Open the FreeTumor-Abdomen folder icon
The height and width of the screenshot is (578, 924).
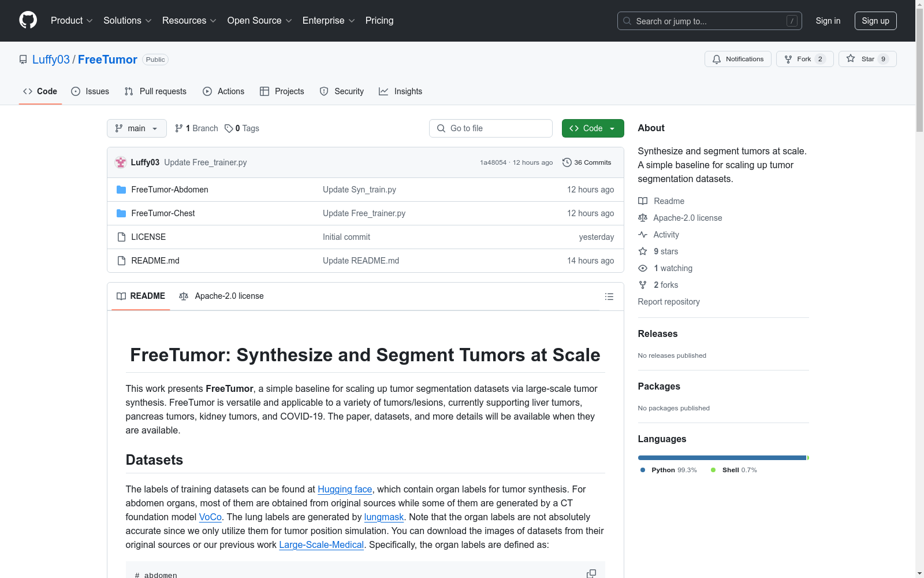tap(121, 190)
